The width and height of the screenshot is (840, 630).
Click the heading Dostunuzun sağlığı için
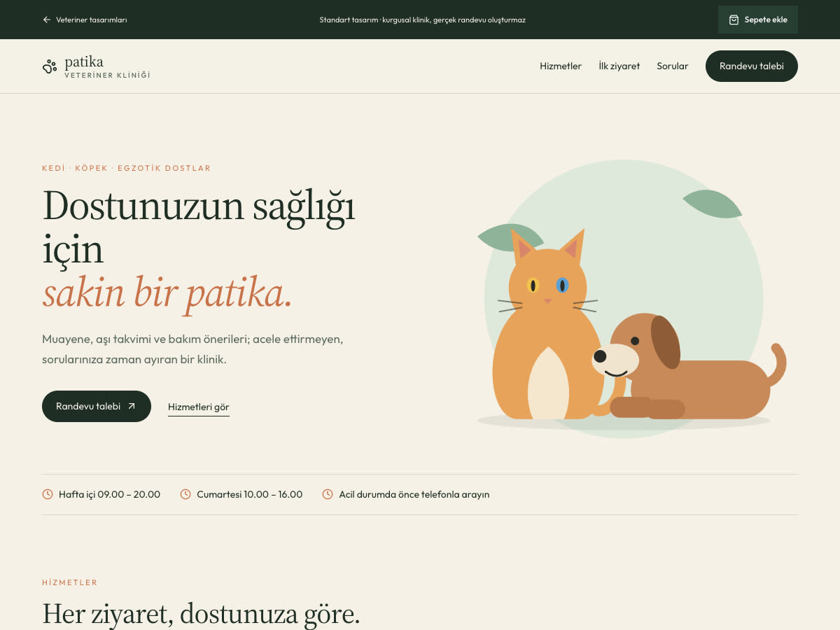(x=199, y=227)
